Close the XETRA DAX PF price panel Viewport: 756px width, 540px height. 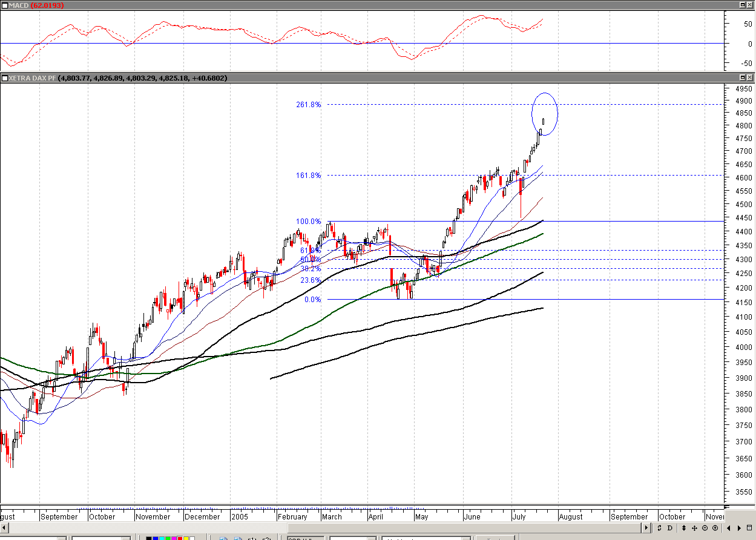(x=751, y=77)
